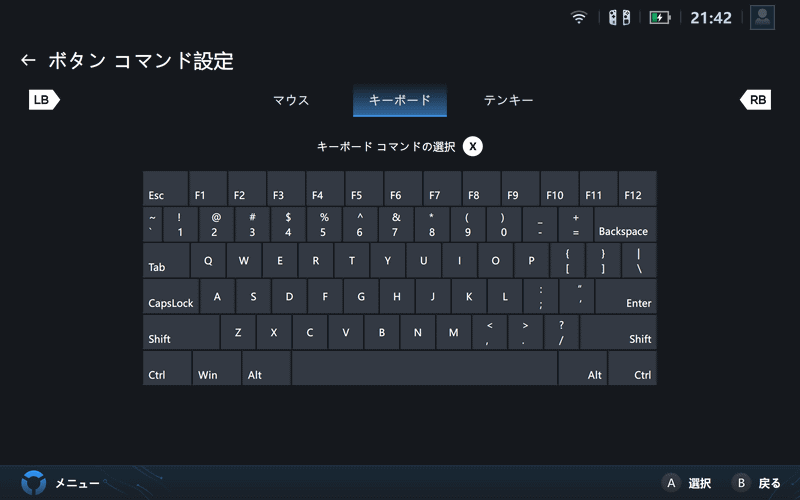Screen dimensions: 800x500
Task: Pick the Win key
Action: pos(217,368)
